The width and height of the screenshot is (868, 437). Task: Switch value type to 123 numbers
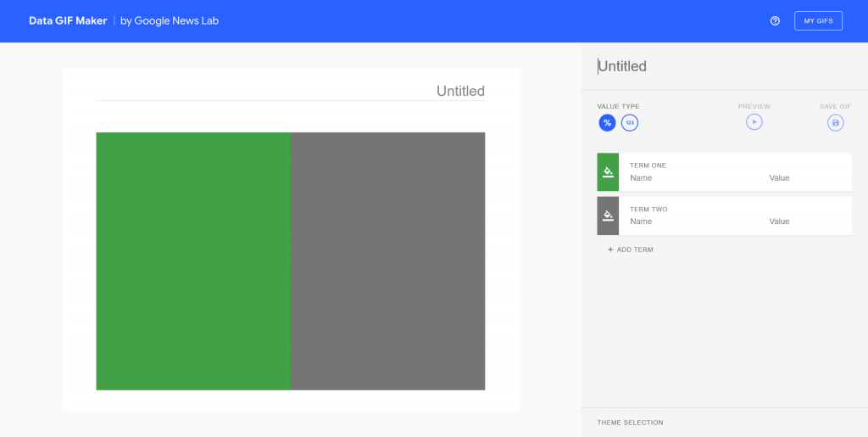point(629,123)
